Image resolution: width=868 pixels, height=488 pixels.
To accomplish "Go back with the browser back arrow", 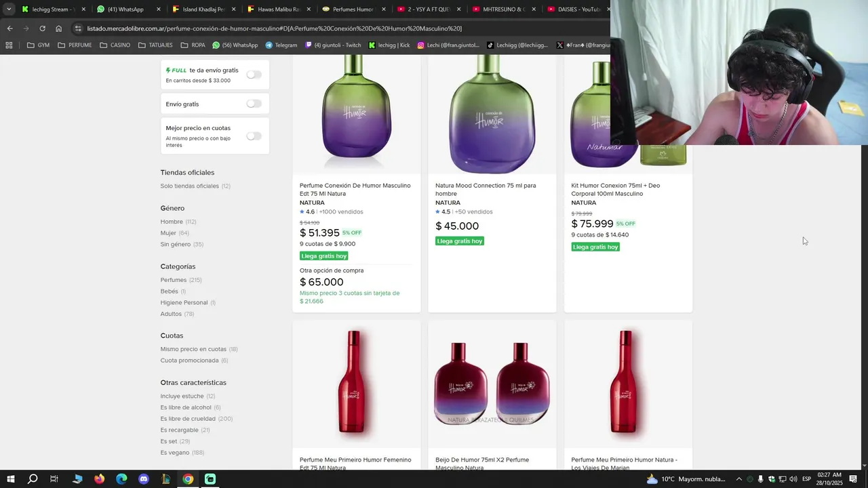I will point(9,28).
